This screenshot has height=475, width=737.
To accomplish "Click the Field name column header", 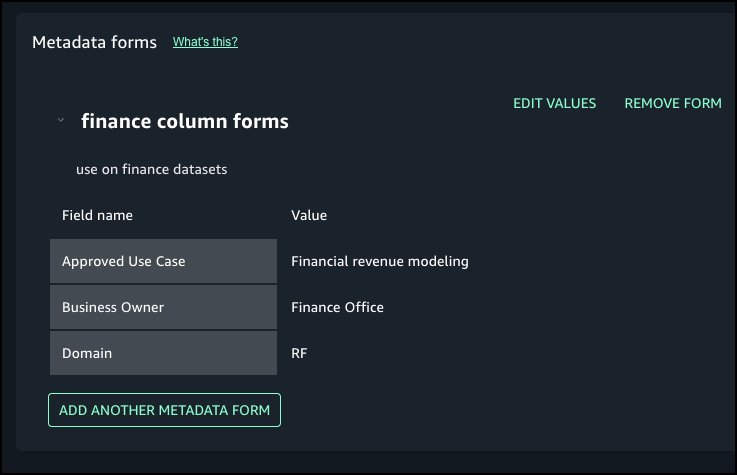I will point(97,215).
